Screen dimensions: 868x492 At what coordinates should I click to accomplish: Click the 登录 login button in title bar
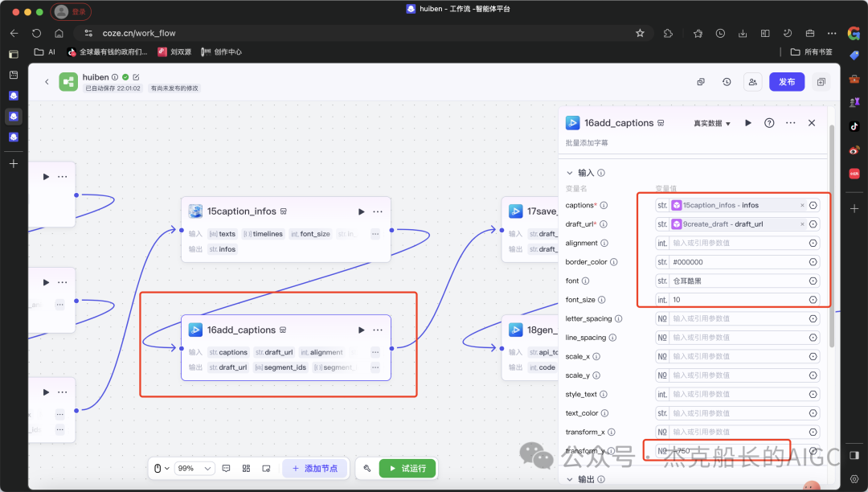(x=72, y=11)
